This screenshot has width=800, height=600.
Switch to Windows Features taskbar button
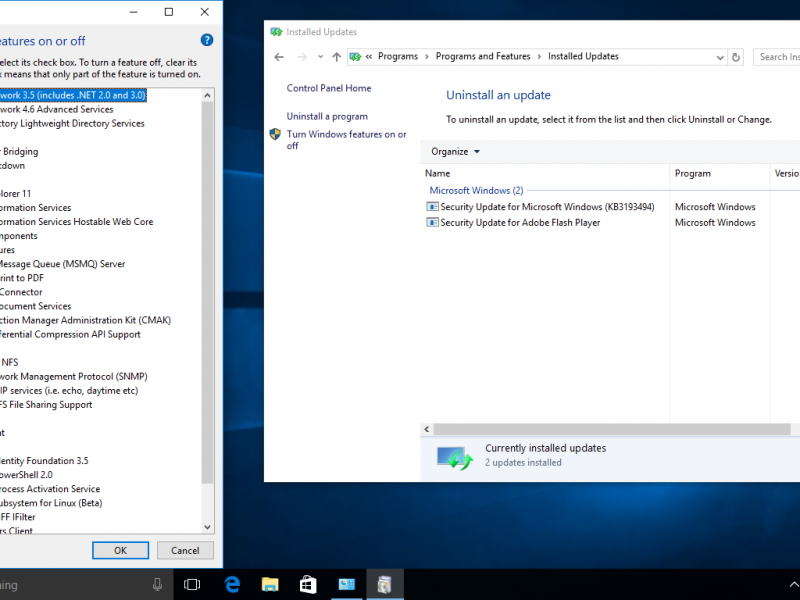coord(385,584)
